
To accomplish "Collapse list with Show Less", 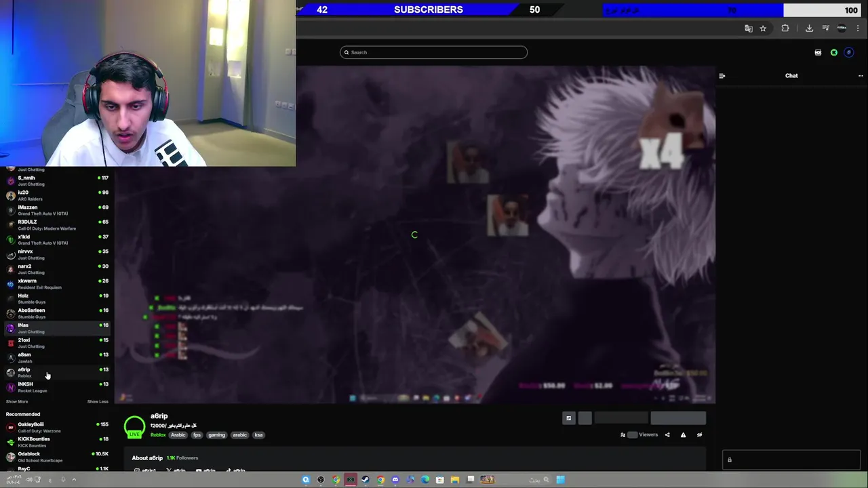I will click(98, 401).
